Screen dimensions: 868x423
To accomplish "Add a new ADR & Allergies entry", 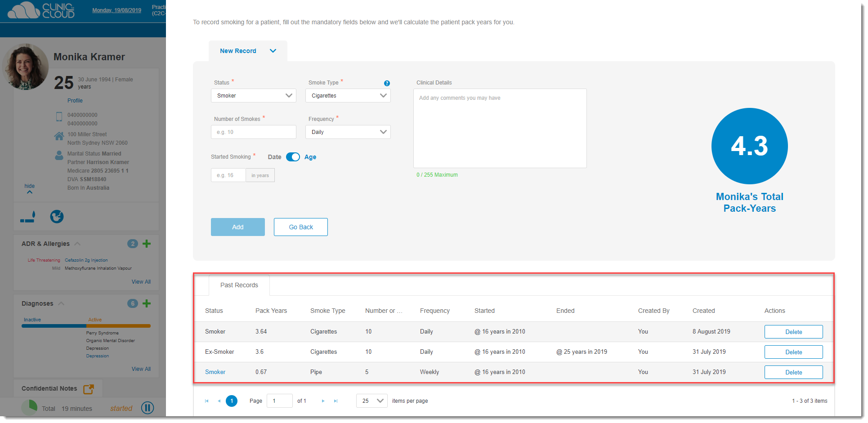I will point(147,244).
